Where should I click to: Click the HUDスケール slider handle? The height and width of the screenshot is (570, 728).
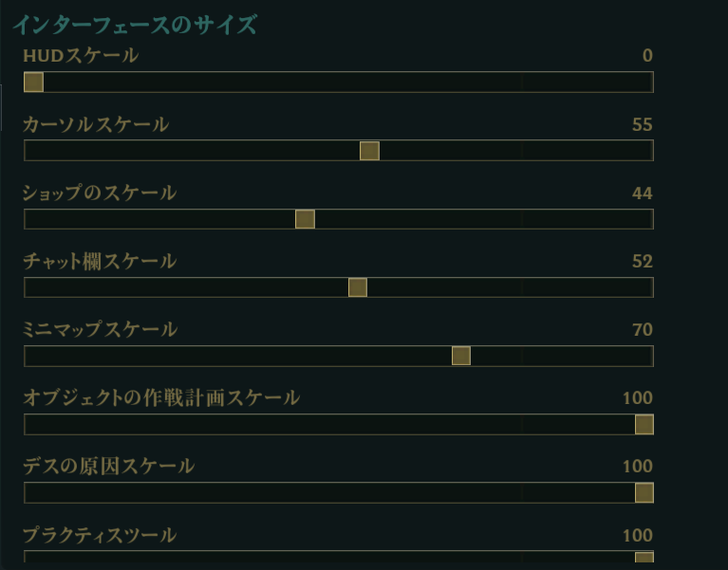pos(33,83)
